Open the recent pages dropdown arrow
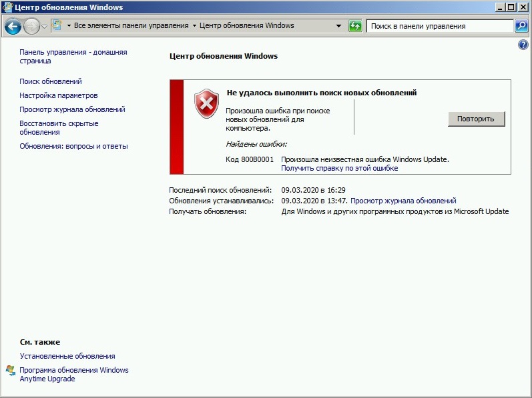 pyautogui.click(x=45, y=27)
